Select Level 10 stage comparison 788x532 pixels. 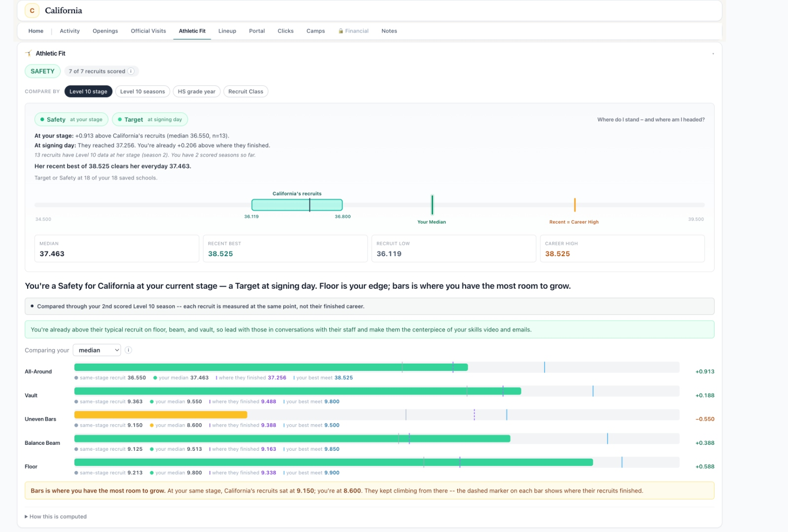point(88,92)
